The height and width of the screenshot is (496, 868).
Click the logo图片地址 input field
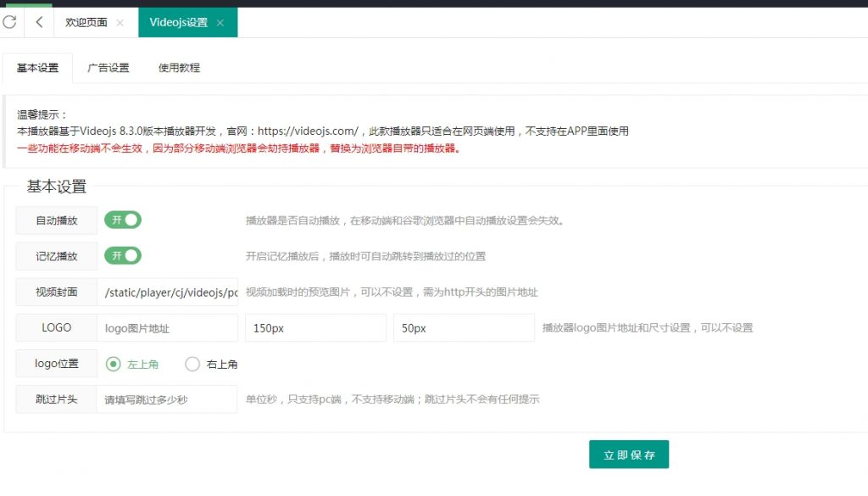[x=168, y=328]
